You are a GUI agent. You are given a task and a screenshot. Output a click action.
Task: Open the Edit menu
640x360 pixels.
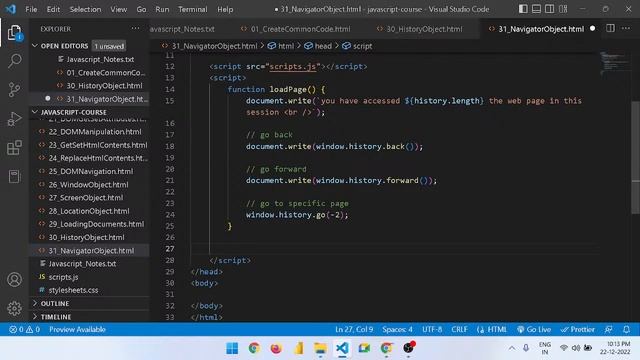(x=53, y=9)
